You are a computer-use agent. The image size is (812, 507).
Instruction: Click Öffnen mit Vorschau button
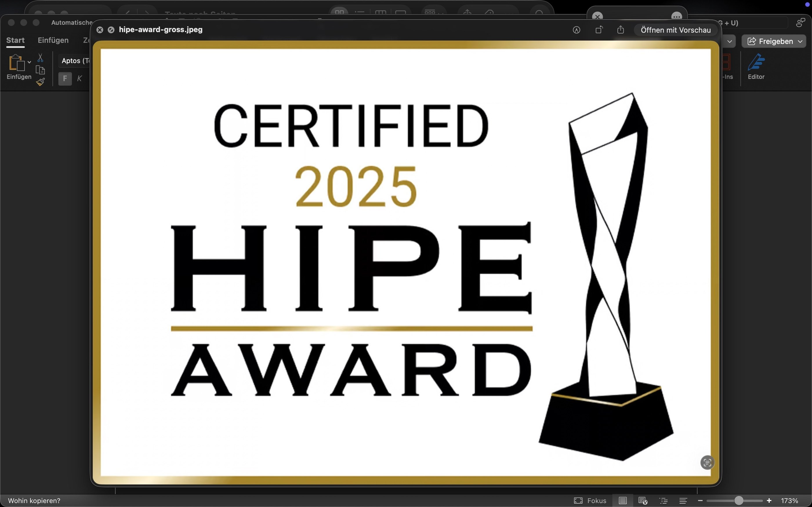(x=675, y=30)
